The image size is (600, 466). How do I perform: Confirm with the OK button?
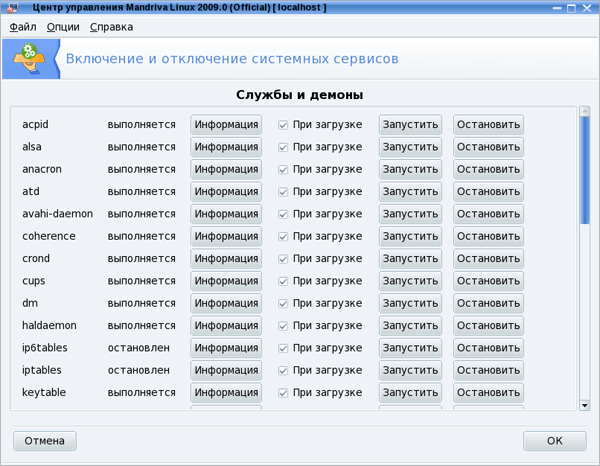pos(554,441)
